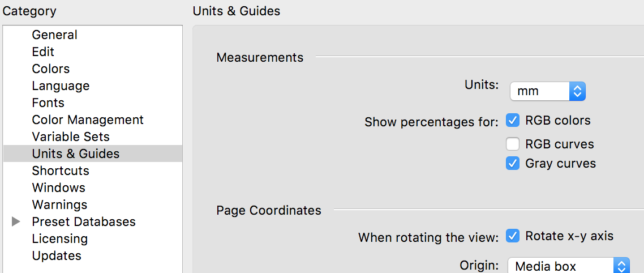
Task: Open the Units dropdown set to mm
Action: coord(547,91)
